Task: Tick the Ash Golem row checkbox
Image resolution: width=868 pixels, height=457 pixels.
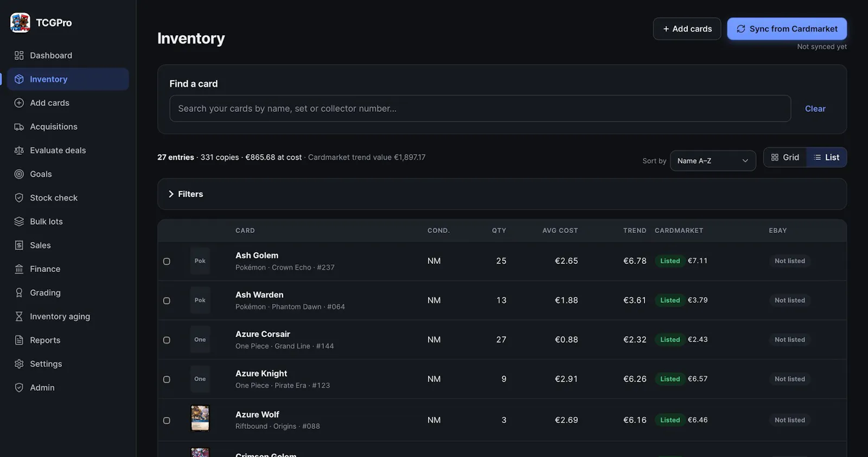Action: (167, 262)
